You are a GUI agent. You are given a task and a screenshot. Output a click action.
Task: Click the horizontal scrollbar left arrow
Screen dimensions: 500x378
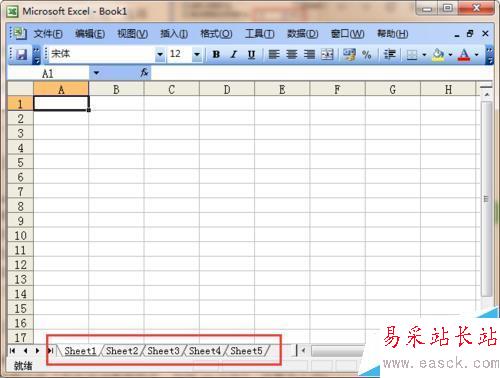(303, 351)
